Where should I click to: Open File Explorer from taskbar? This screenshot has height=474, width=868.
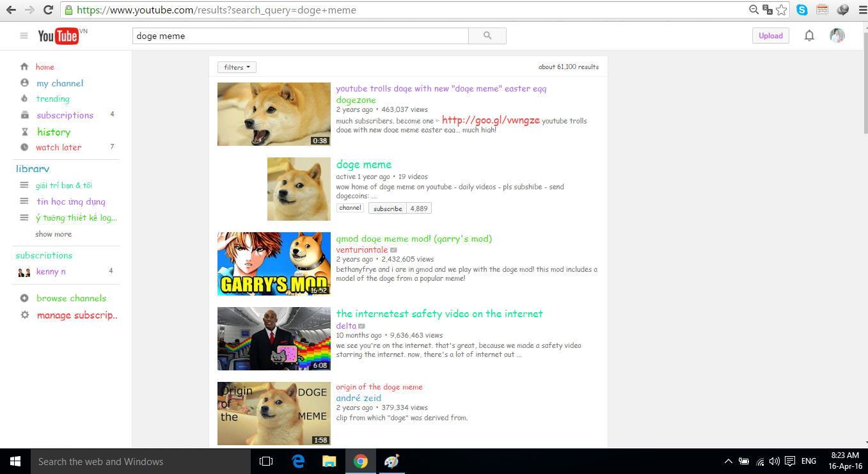(329, 461)
